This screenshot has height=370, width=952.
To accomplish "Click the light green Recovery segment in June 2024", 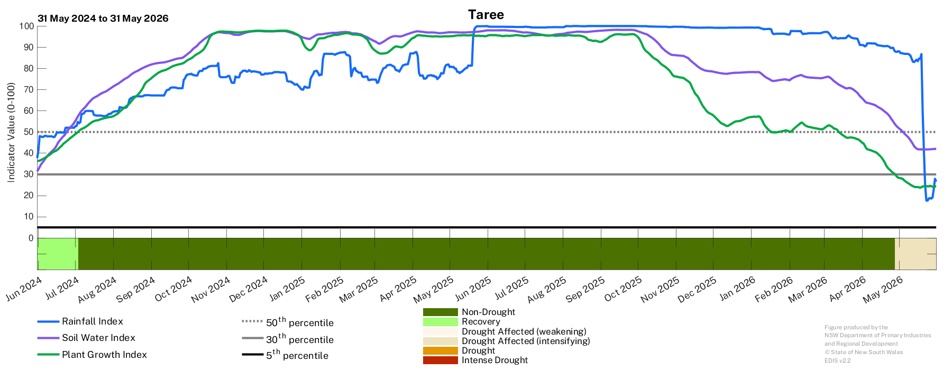I will 58,253.
